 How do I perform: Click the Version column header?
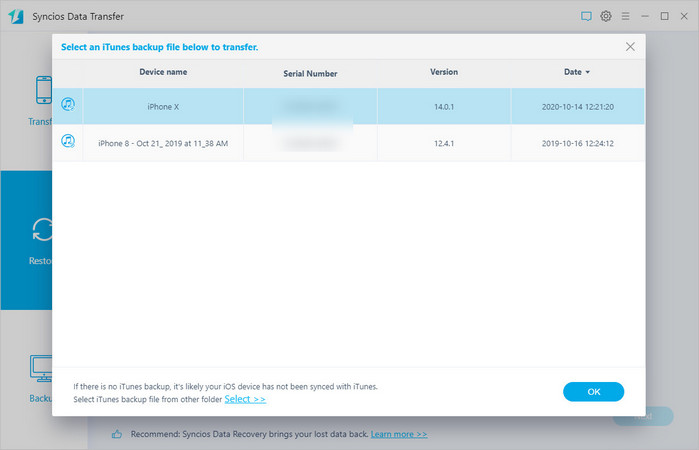pyautogui.click(x=444, y=72)
